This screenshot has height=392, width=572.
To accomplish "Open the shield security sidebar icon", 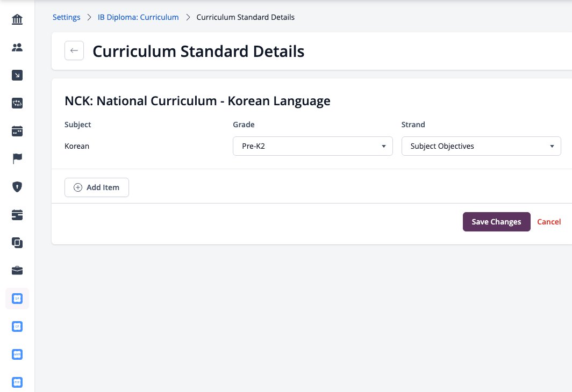I will (17, 187).
